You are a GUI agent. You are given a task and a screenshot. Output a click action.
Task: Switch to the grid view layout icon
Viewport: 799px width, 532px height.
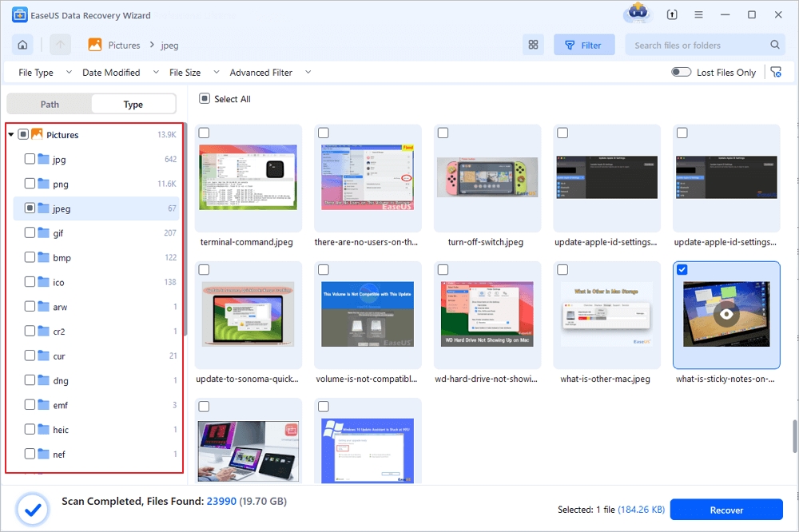533,45
